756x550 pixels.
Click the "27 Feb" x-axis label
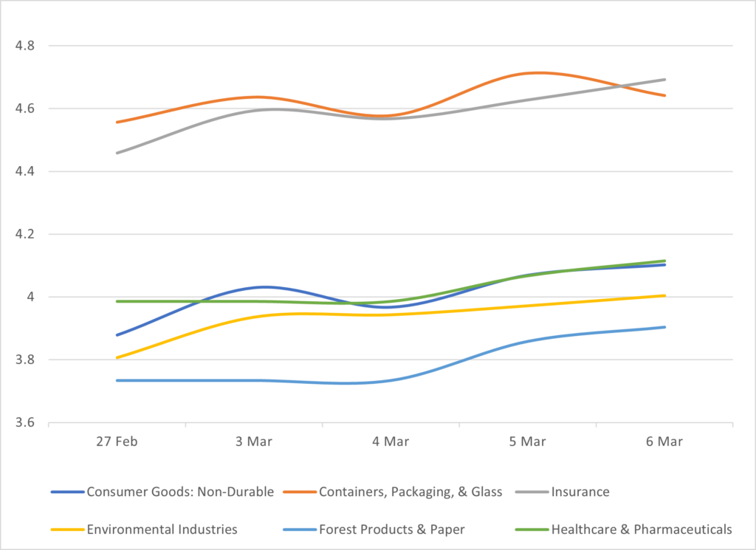(117, 441)
